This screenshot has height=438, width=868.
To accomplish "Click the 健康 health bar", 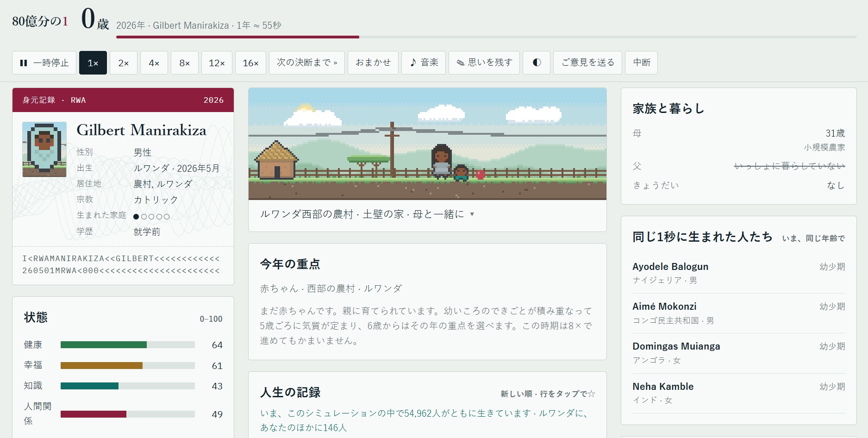I will [x=128, y=345].
